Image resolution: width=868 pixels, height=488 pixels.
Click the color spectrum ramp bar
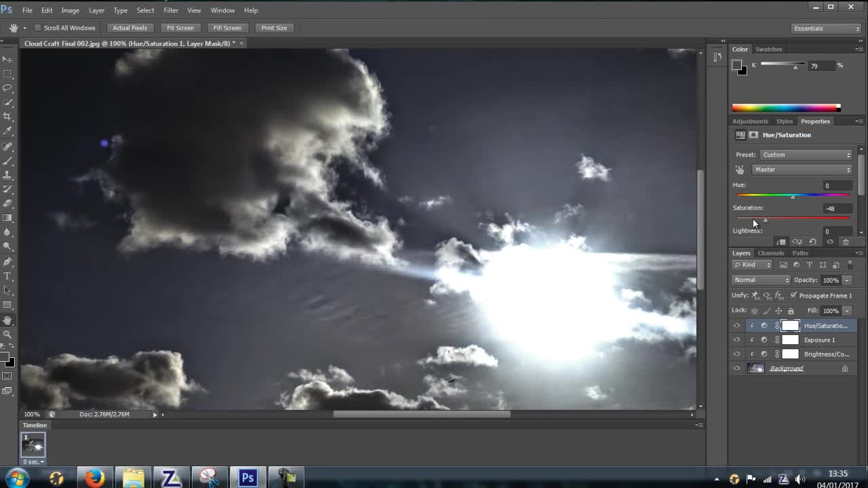click(x=786, y=108)
